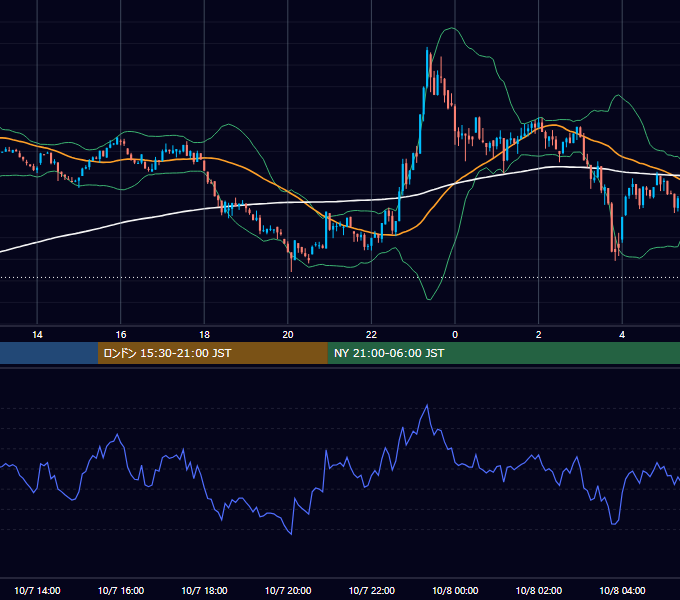The image size is (680, 600).
Task: Click the London 15:30-21:00 JST session bar
Action: coord(212,353)
